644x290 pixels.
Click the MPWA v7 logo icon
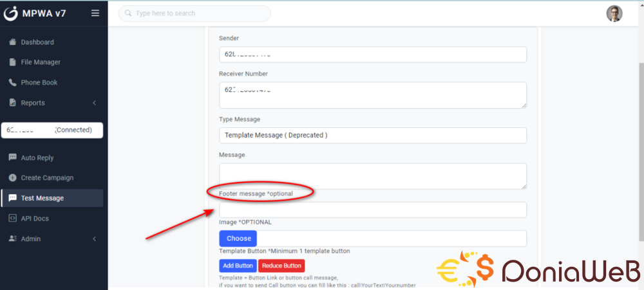pyautogui.click(x=11, y=13)
